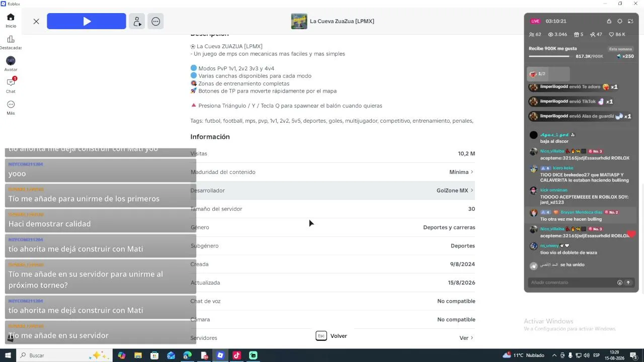Viewport: 644px width, 362px height.
Task: Open the Más menu in sidebar
Action: [x=11, y=108]
